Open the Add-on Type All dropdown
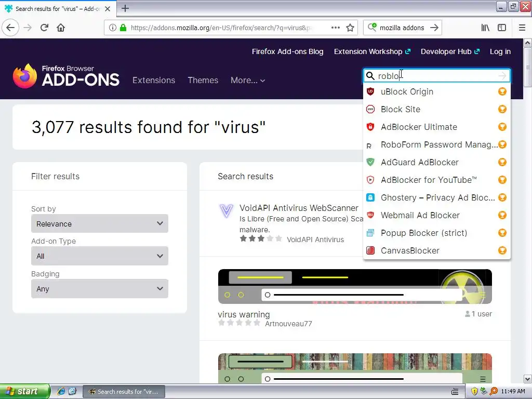 click(100, 256)
